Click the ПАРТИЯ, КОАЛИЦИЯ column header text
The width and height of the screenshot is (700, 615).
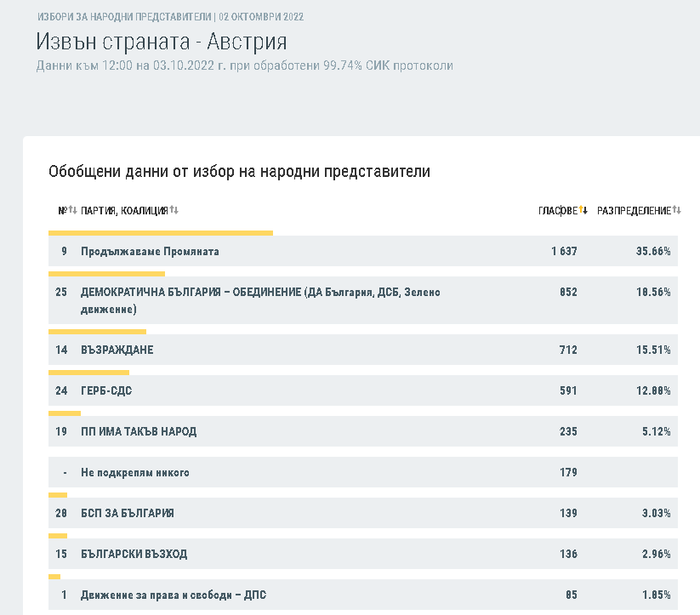pos(124,210)
